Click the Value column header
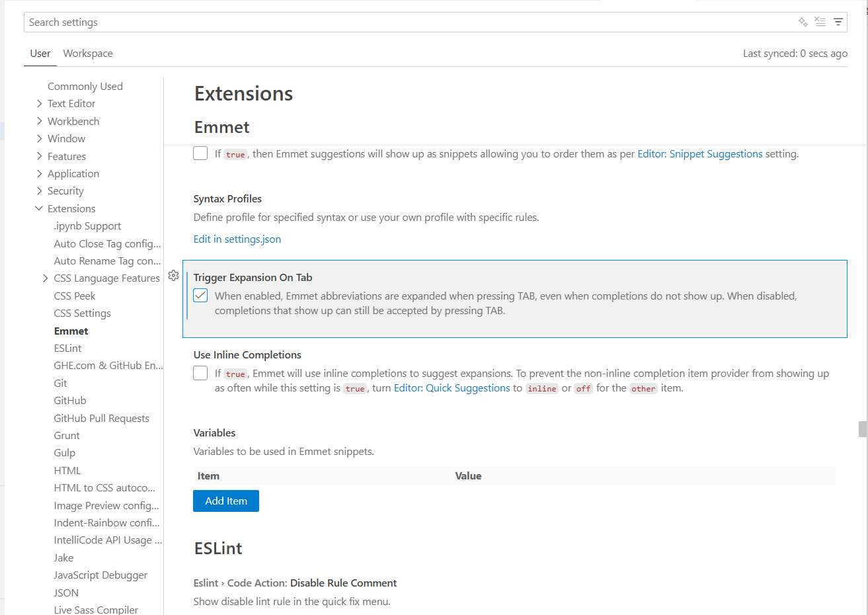 coord(468,475)
